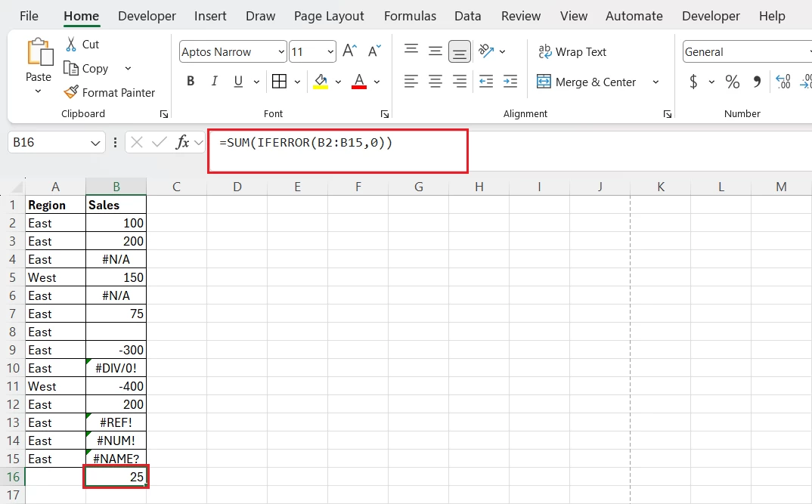Apply the Fill Color bucket
The height and width of the screenshot is (504, 812).
pyautogui.click(x=321, y=82)
